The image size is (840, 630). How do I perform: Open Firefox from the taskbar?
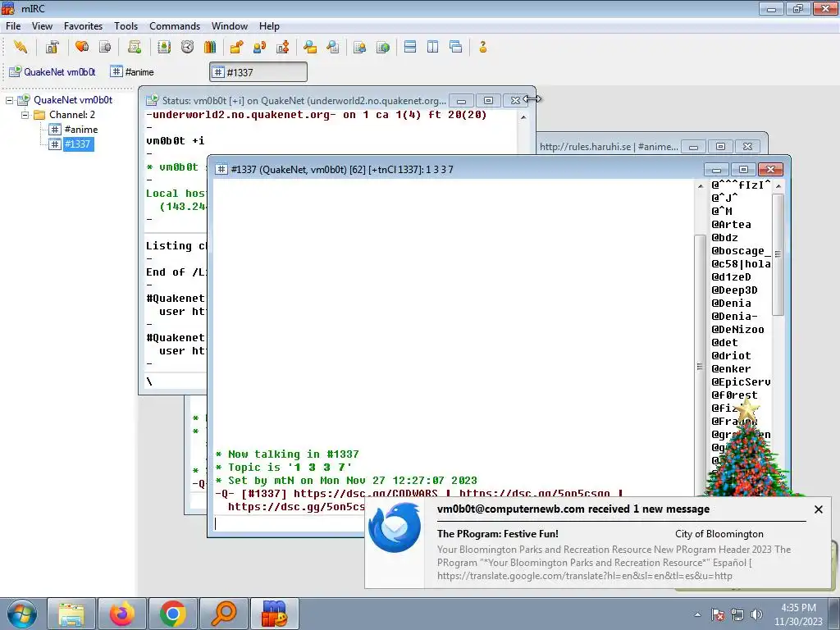tap(122, 614)
